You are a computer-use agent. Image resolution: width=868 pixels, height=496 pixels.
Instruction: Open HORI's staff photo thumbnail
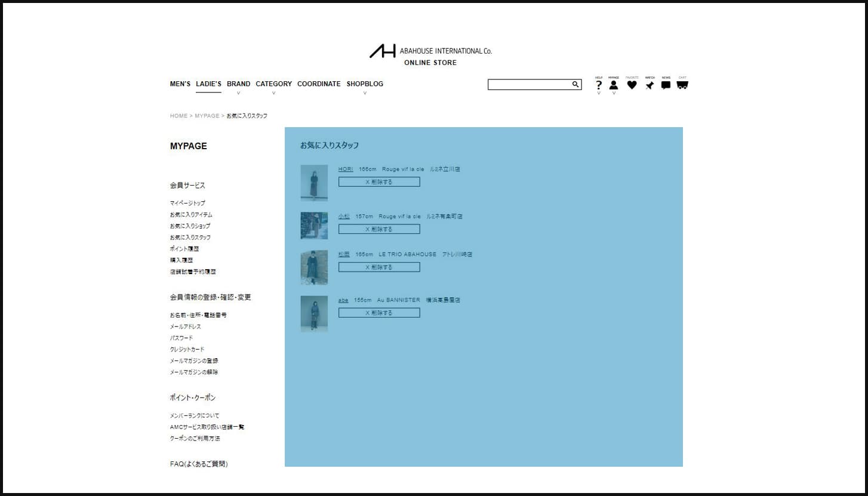click(314, 183)
